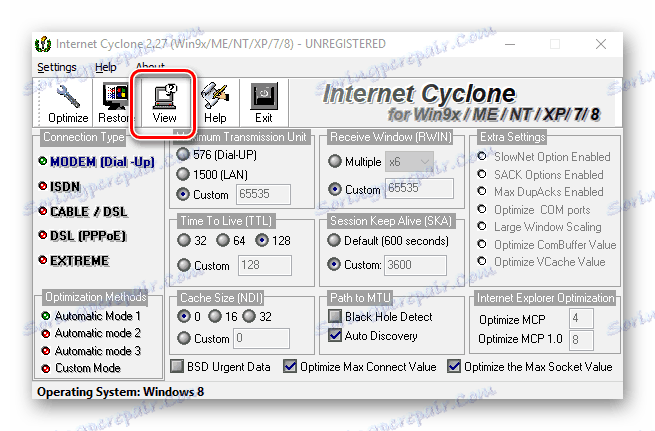
Task: Select RWIN Custom radio button
Action: pos(335,189)
